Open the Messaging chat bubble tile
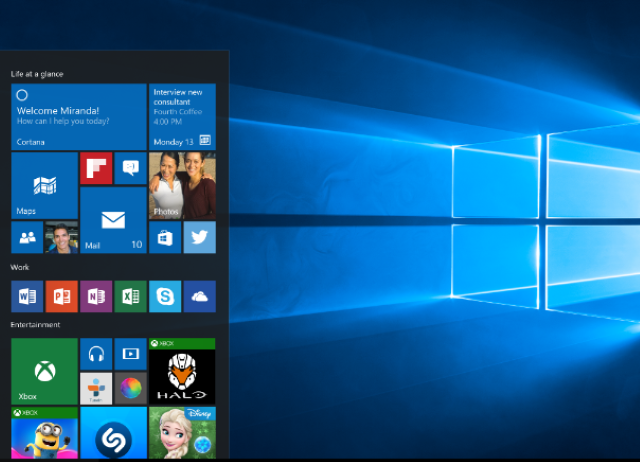Screen dimensions: 640x462 (131, 168)
